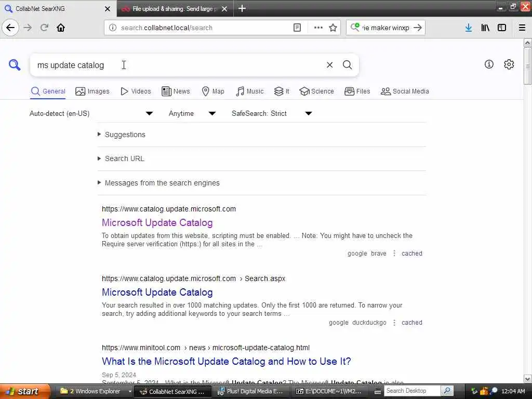Click inside the ms update catalog search field
Image resolution: width=532 pixels, height=399 pixels.
(x=177, y=65)
